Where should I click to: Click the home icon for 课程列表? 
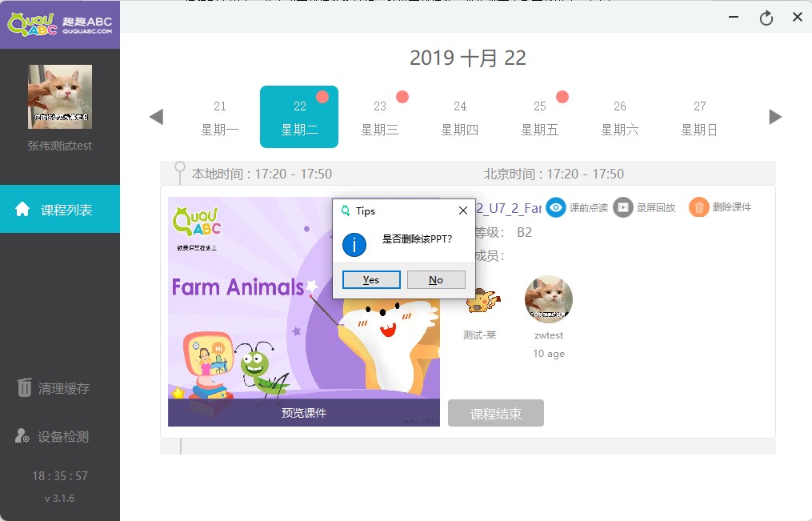[22, 209]
